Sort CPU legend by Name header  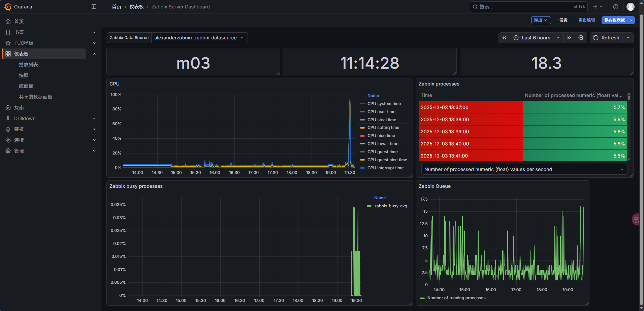373,96
